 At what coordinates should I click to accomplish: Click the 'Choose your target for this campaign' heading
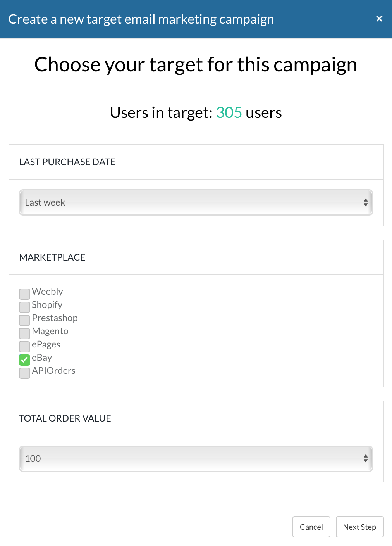click(x=196, y=65)
